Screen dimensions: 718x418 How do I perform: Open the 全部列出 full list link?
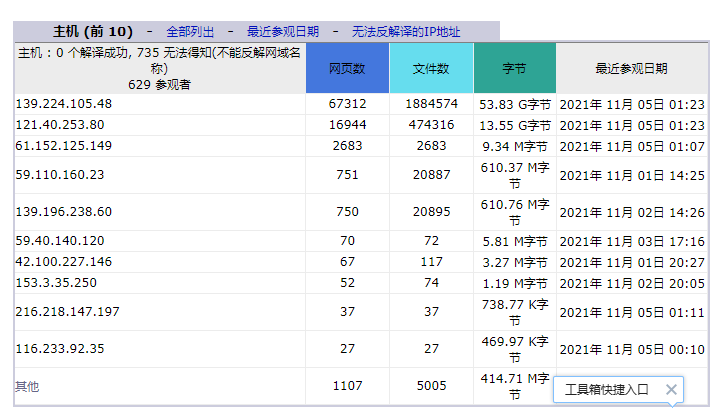coord(190,32)
